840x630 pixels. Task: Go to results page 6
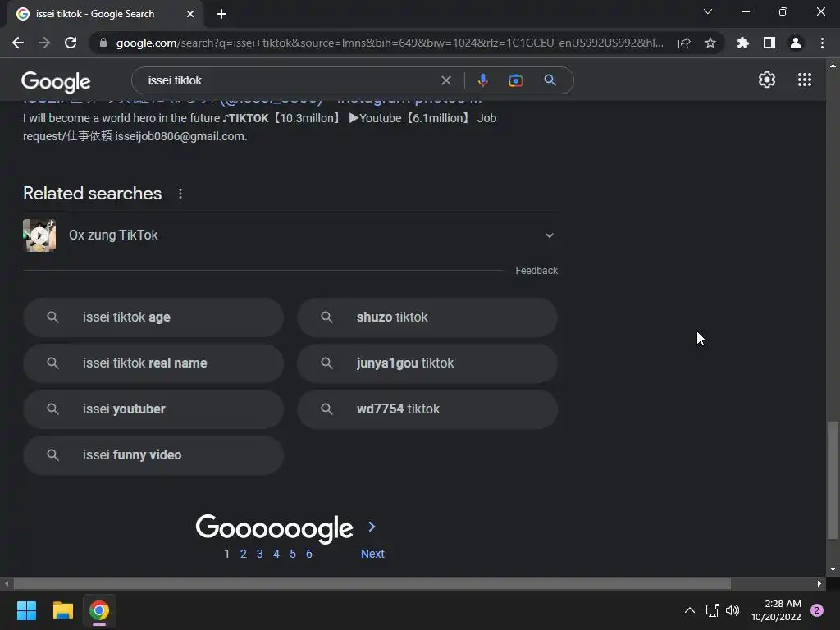click(x=309, y=554)
